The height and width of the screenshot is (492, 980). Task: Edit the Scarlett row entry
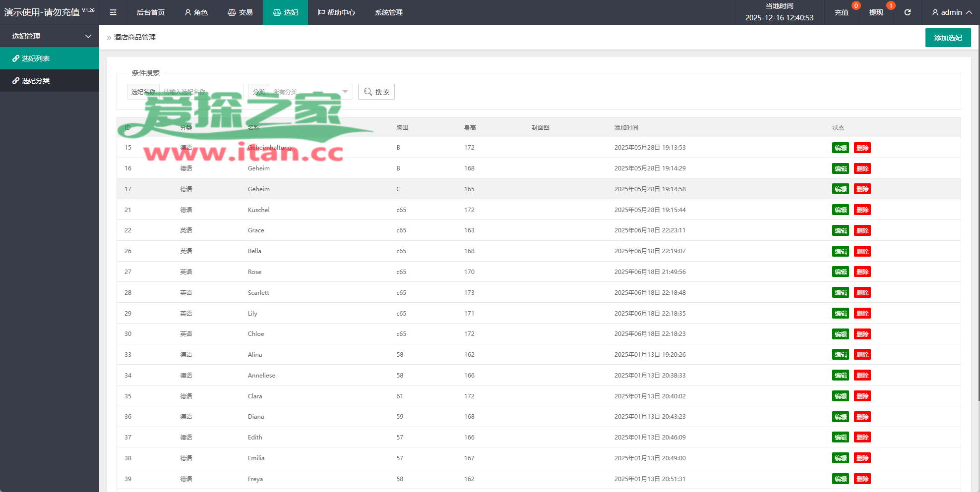pos(840,293)
